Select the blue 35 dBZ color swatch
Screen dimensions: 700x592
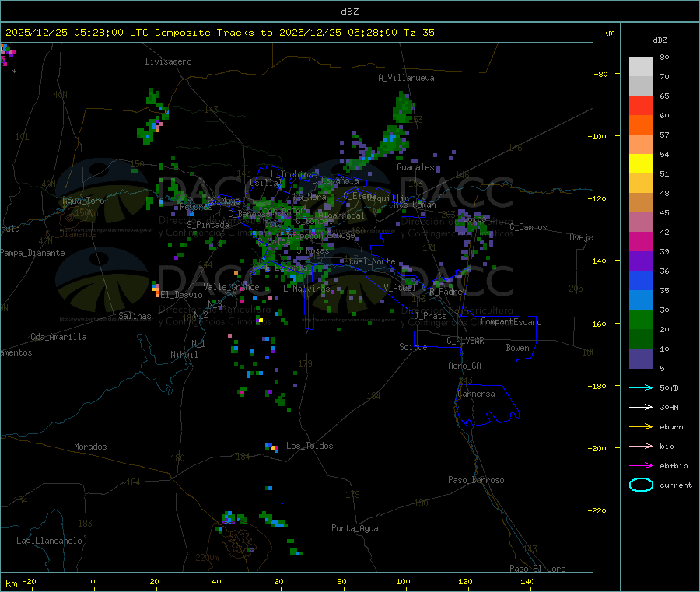point(641,280)
